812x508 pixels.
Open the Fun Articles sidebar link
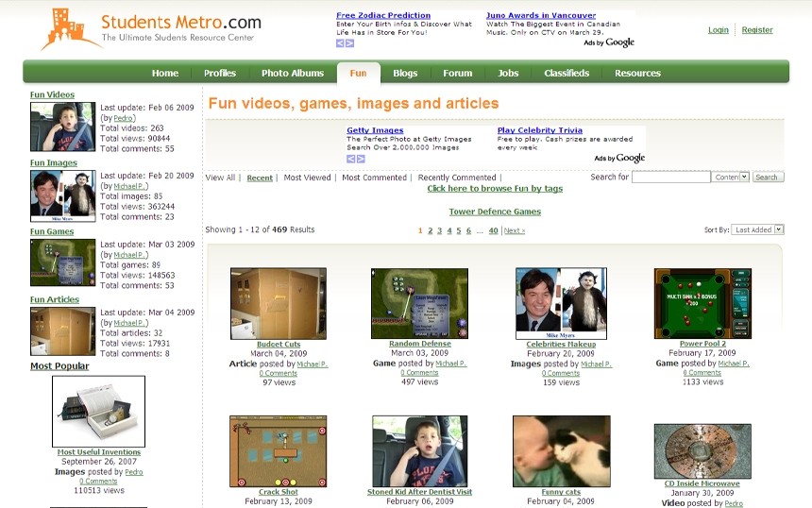pyautogui.click(x=55, y=300)
